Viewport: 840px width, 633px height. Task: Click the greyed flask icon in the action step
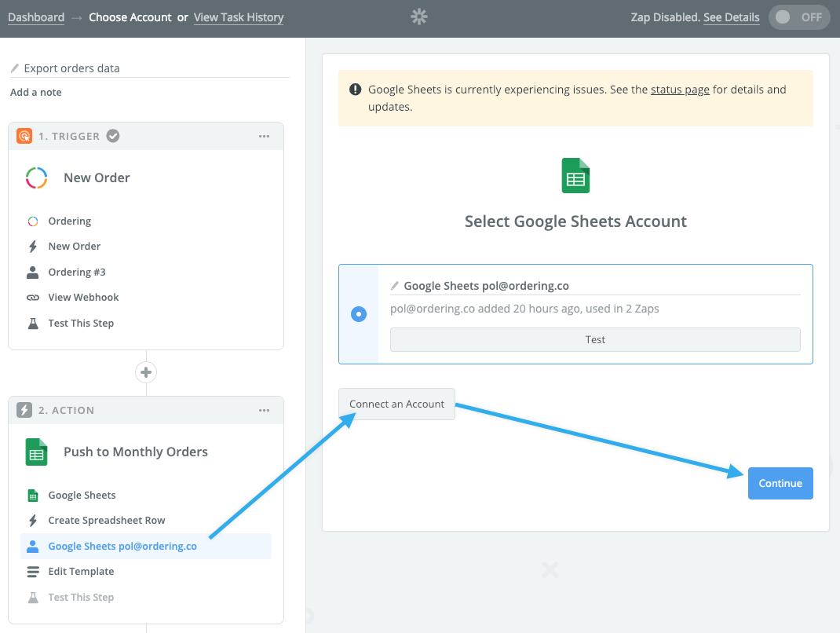click(x=33, y=597)
